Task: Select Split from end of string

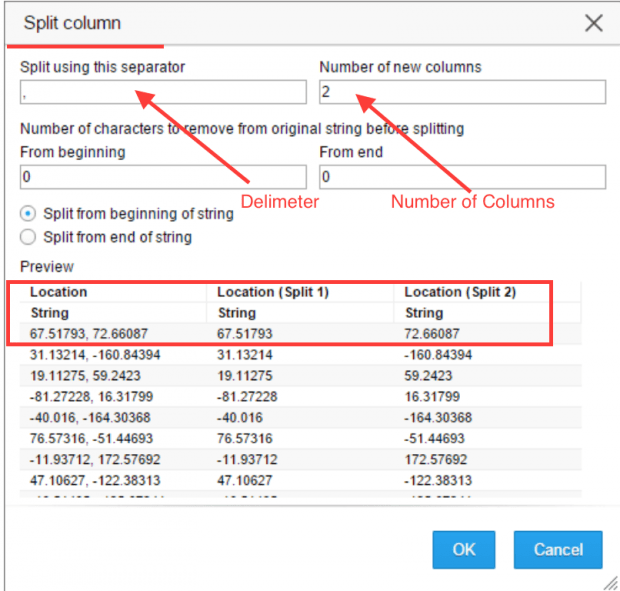Action: click(28, 237)
